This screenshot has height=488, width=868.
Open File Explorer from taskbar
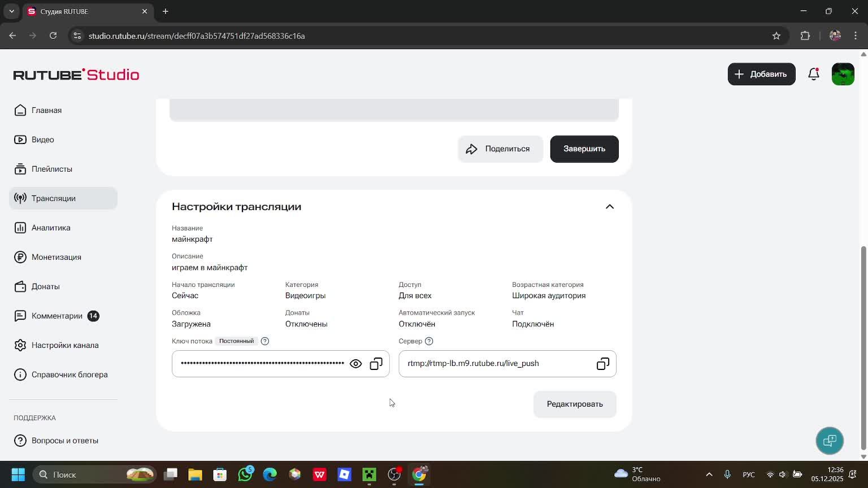[196, 474]
